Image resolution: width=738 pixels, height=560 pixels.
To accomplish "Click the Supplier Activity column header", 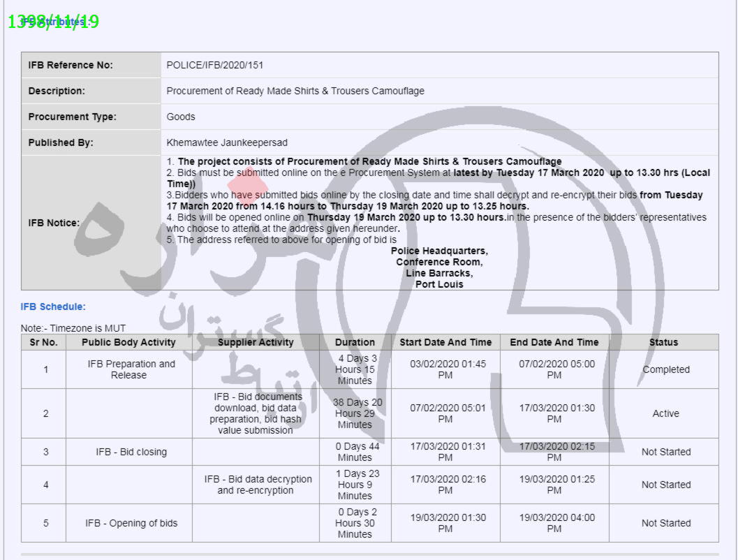I will (x=256, y=342).
